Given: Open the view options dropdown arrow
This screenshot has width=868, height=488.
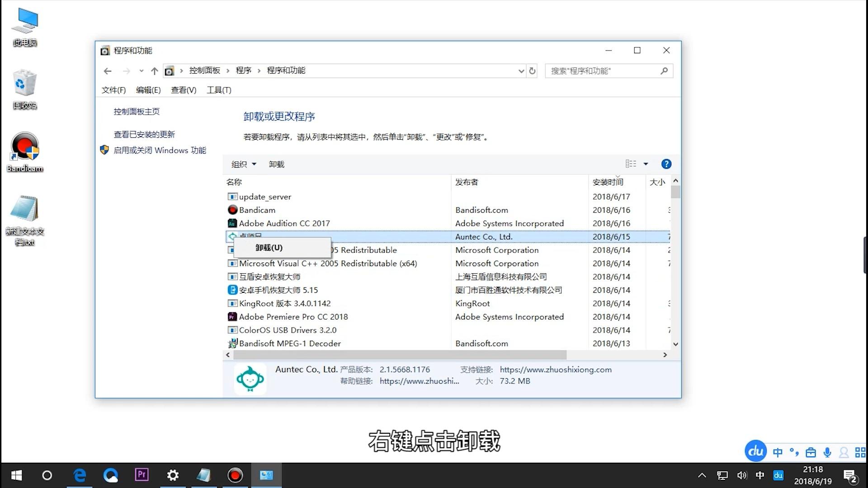Looking at the screenshot, I should (646, 164).
